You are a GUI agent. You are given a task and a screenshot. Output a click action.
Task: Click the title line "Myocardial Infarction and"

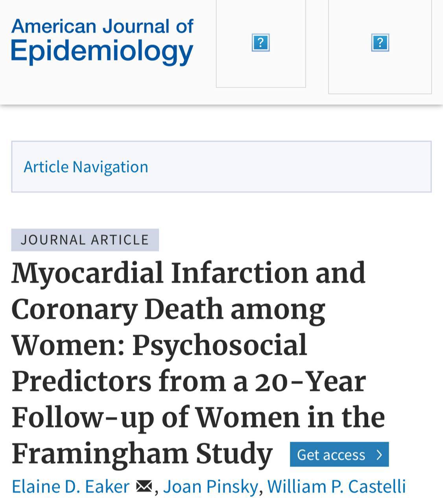point(189,272)
